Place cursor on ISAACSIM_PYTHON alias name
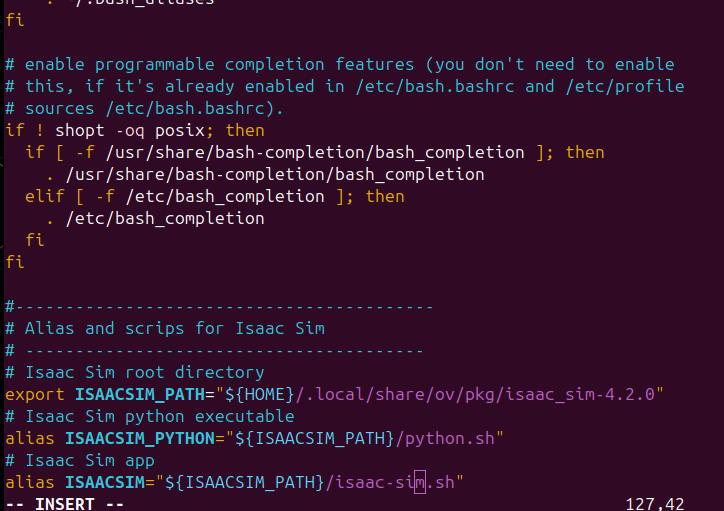 (x=140, y=439)
